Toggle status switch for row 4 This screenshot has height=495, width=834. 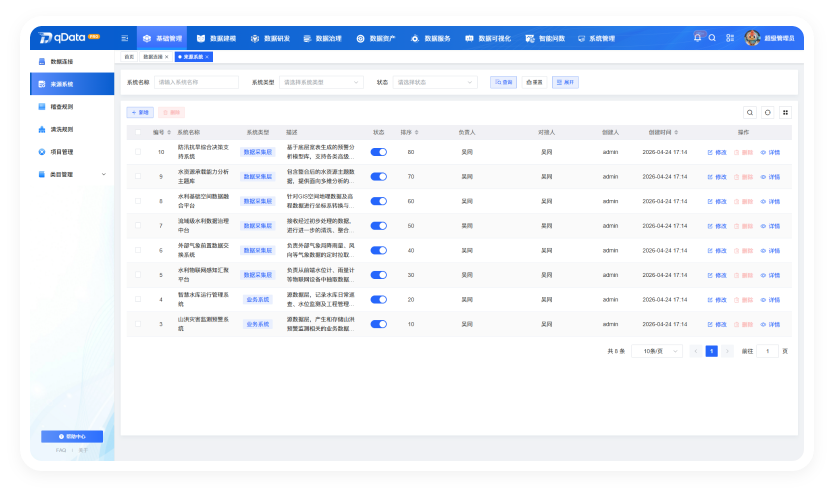coord(379,299)
